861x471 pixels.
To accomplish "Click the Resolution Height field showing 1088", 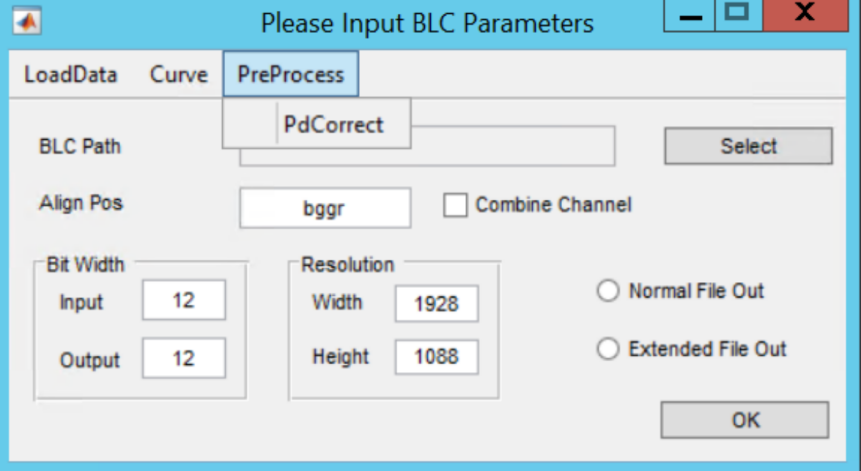I will click(x=437, y=357).
